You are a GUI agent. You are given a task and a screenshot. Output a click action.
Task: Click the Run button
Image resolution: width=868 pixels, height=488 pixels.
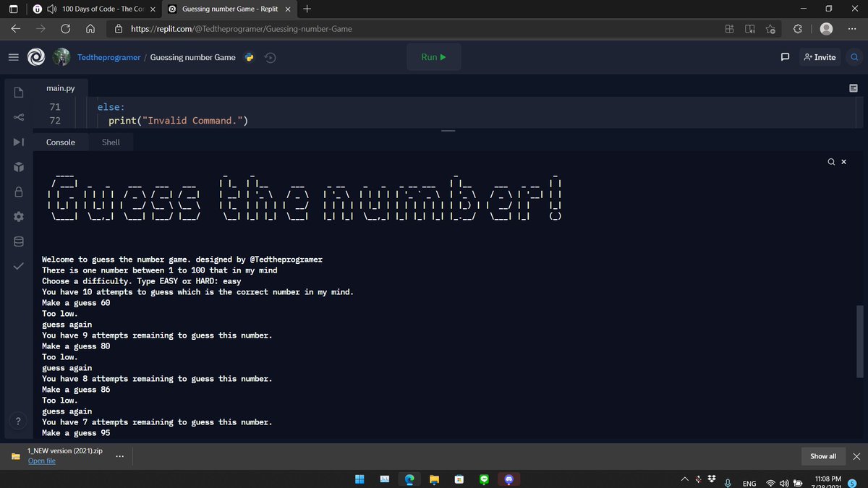[x=433, y=56]
